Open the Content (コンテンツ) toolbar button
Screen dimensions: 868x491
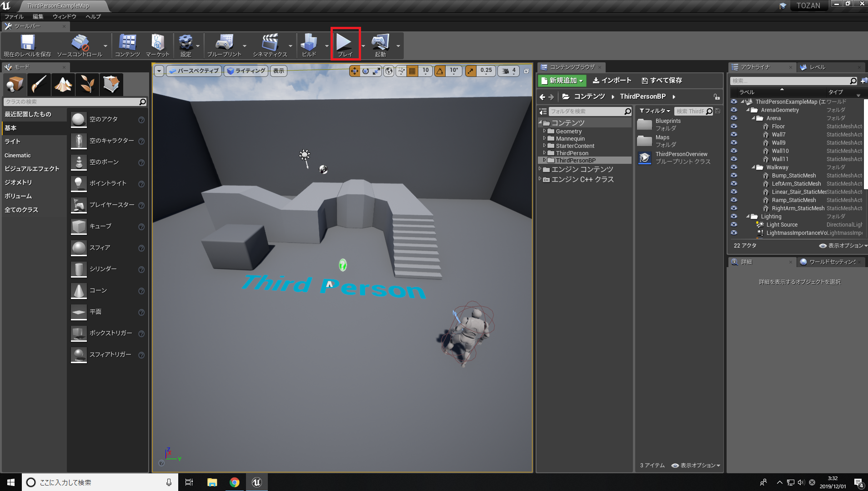[x=127, y=46]
